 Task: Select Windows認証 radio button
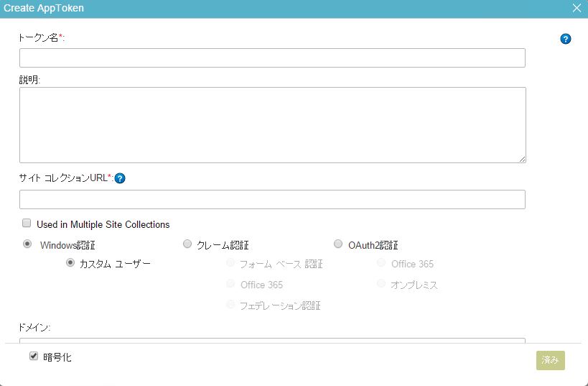click(27, 244)
